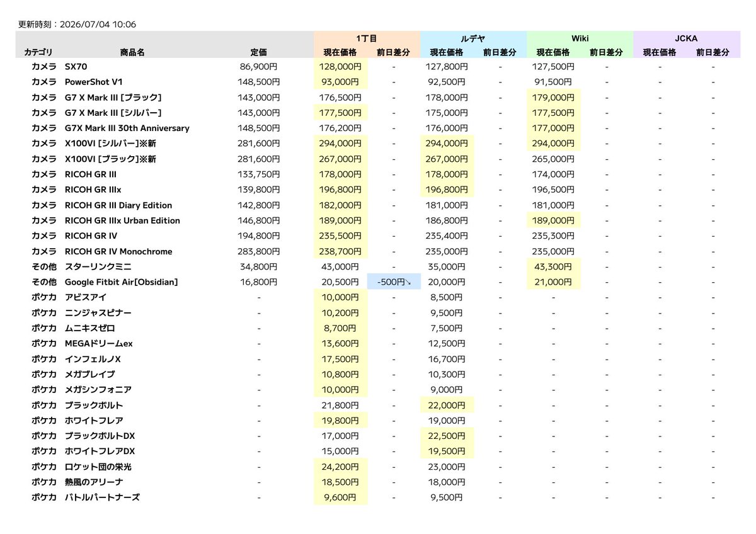Image resolution: width=756 pixels, height=534 pixels.
Task: Select the ロケット団の栄光 card name
Action: (x=98, y=467)
